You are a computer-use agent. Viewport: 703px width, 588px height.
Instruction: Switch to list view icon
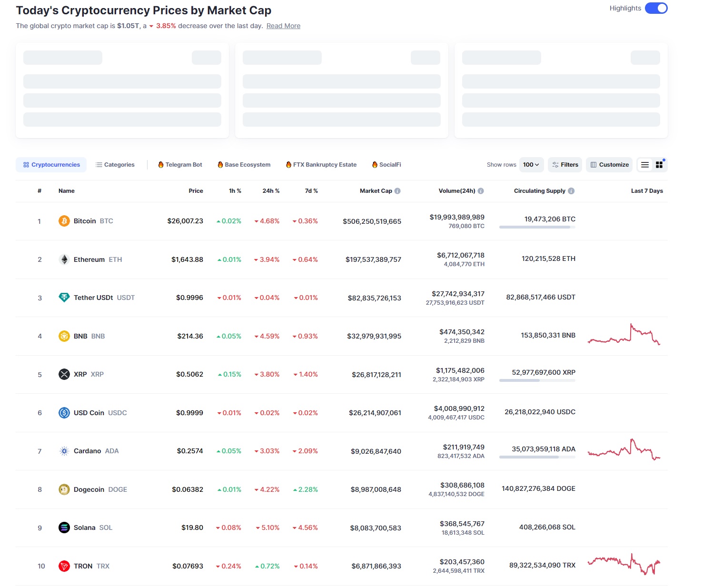(x=645, y=165)
